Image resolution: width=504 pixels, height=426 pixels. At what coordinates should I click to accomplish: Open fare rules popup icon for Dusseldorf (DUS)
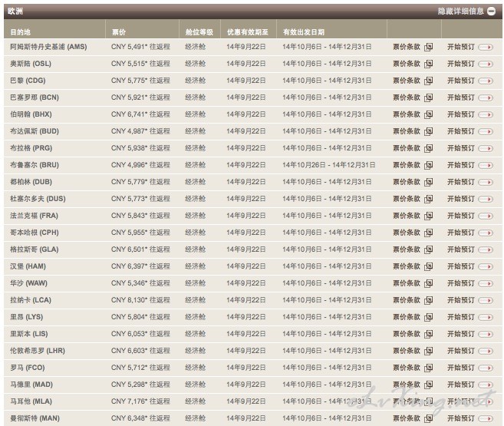pos(428,199)
